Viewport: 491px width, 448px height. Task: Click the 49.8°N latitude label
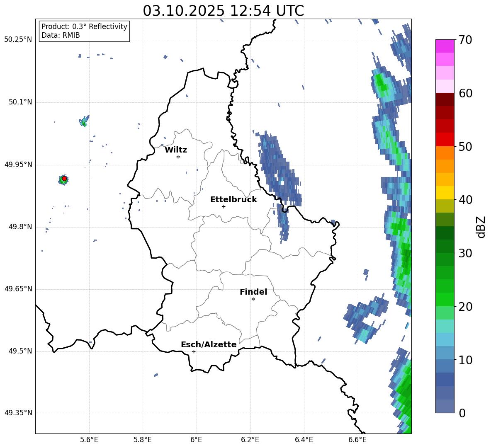[x=20, y=227]
